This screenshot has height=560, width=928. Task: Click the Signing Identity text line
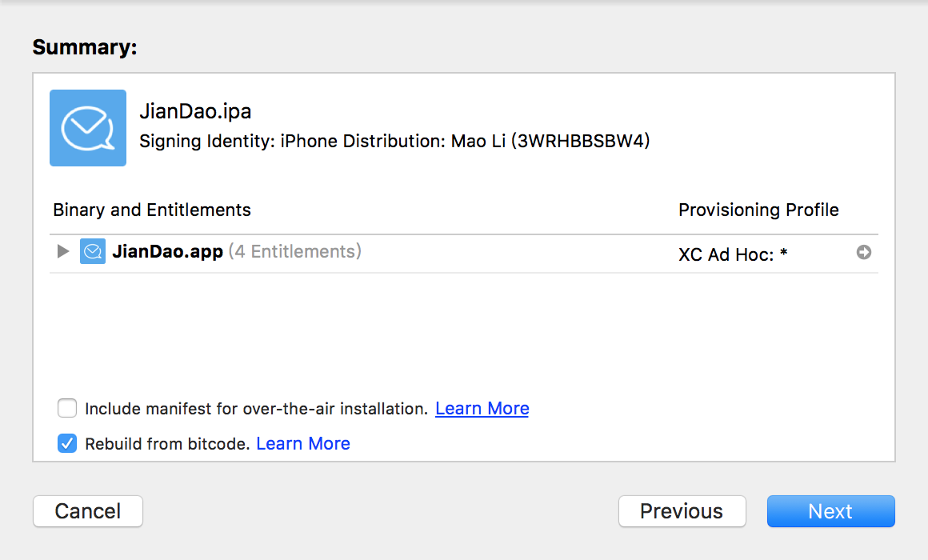(394, 142)
